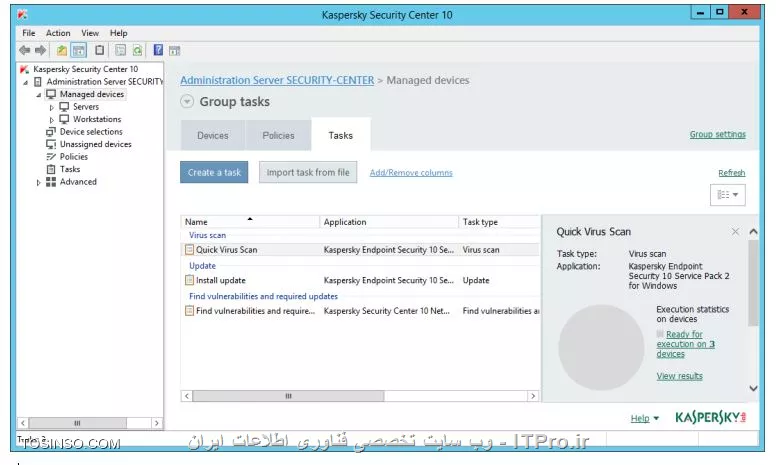Click the task list horizontal scrollbar thumb
This screenshot has height=465, width=776.
click(288, 396)
